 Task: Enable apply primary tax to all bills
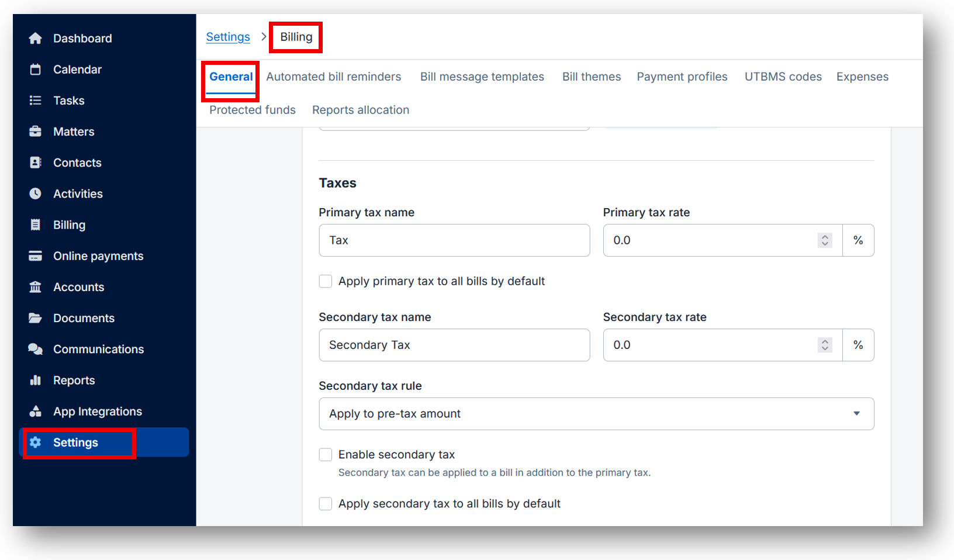pyautogui.click(x=325, y=281)
